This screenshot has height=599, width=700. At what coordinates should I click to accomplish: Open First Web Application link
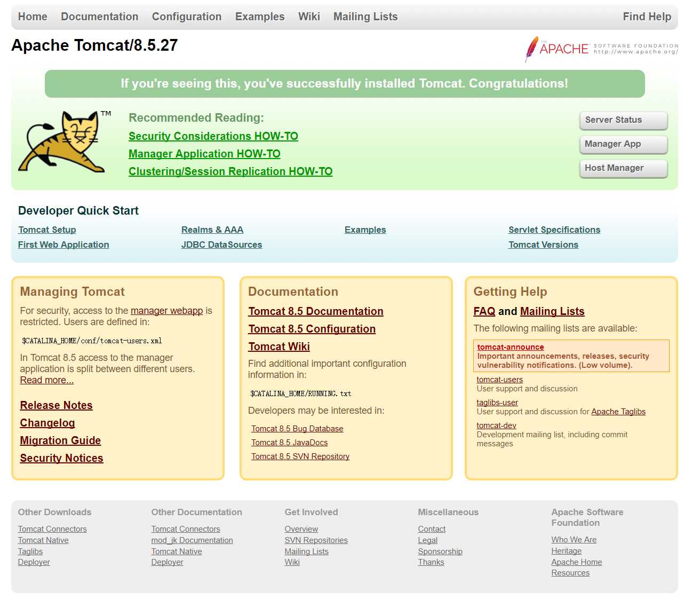pyautogui.click(x=63, y=245)
